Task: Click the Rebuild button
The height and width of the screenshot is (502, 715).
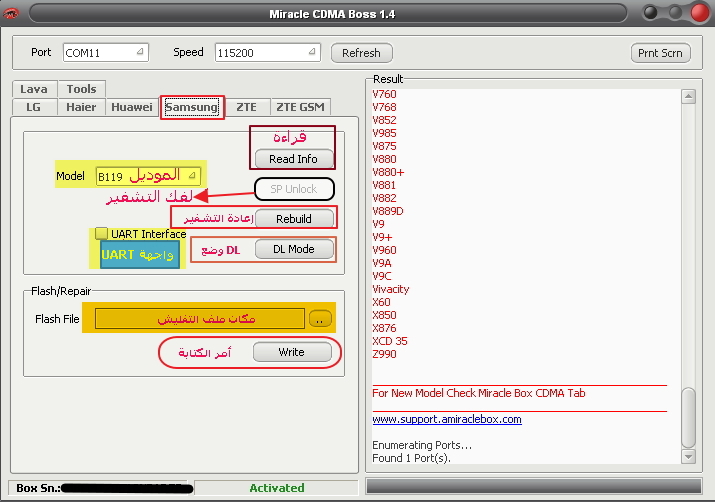Action: point(294,218)
